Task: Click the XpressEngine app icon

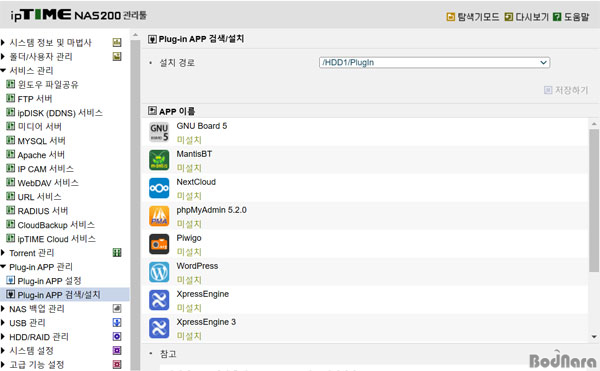Action: point(159,300)
